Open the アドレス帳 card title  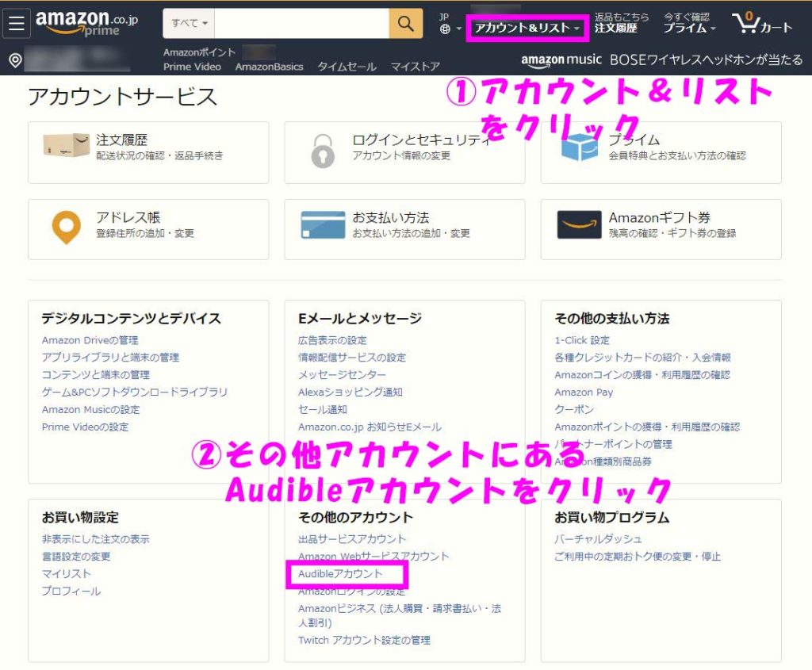point(128,217)
